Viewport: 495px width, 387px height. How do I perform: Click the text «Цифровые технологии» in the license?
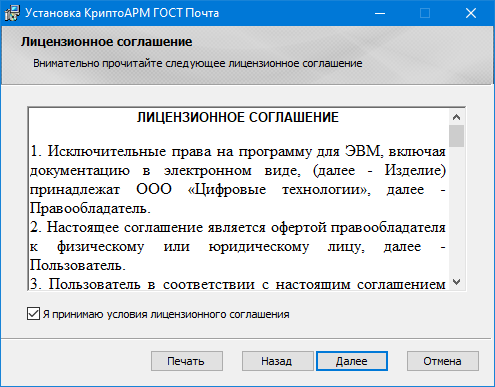279,190
